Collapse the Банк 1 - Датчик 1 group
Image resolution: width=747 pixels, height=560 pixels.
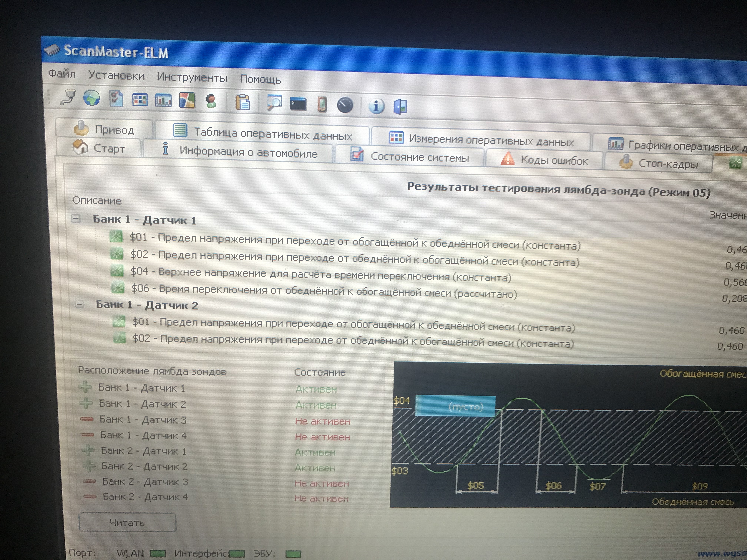(76, 219)
